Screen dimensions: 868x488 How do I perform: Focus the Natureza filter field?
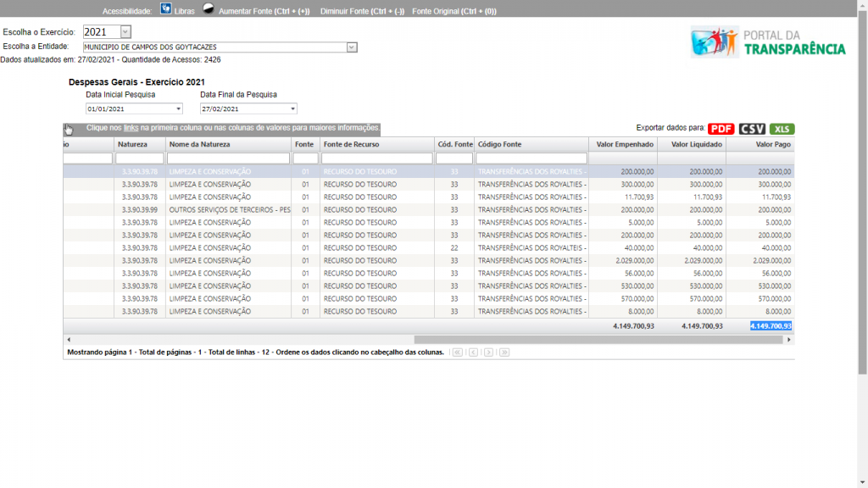point(140,158)
